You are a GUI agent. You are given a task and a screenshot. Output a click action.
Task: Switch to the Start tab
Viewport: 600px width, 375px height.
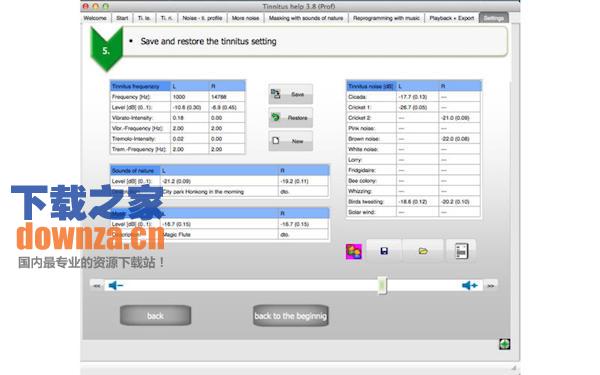click(122, 18)
